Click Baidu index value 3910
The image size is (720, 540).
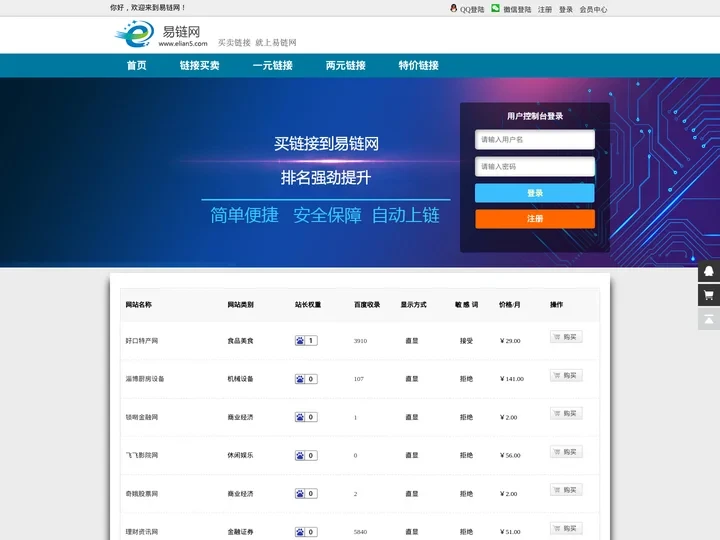tap(360, 341)
